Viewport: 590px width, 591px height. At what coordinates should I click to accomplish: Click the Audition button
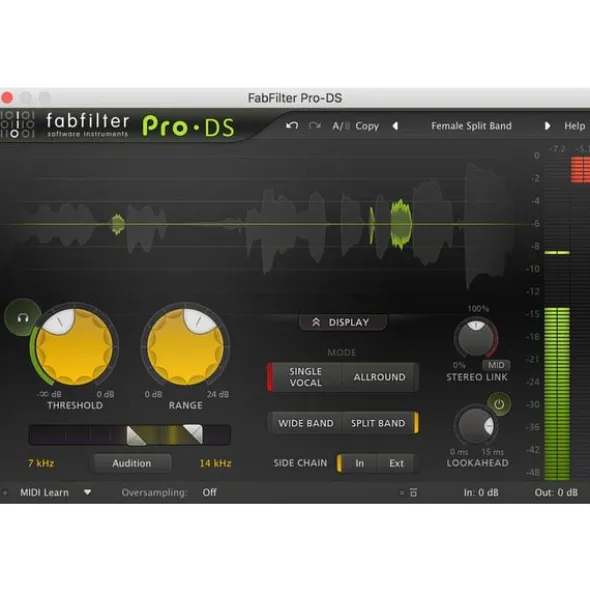coord(131,463)
